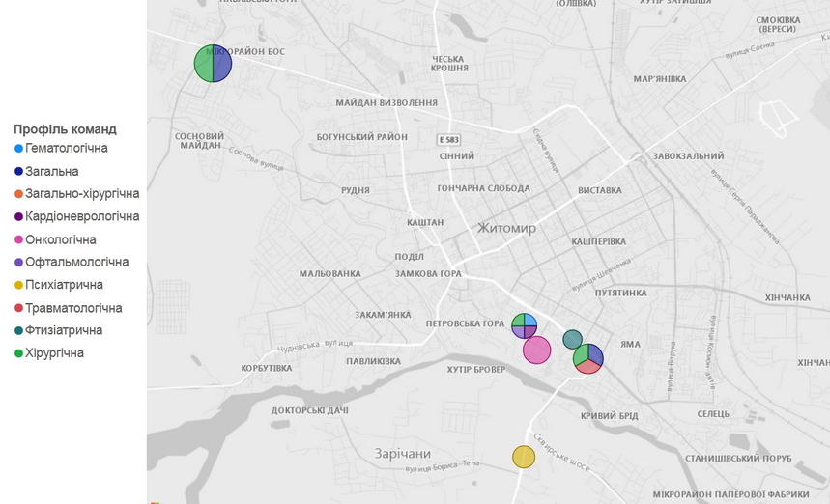Click the green Хірургічна legend dot
This screenshot has width=830, height=504.
pyautogui.click(x=19, y=353)
